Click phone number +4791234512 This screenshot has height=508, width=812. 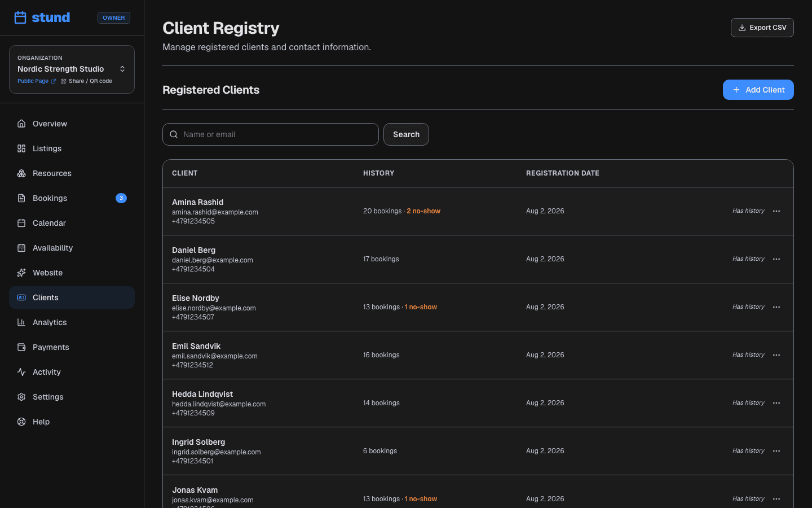coord(193,365)
